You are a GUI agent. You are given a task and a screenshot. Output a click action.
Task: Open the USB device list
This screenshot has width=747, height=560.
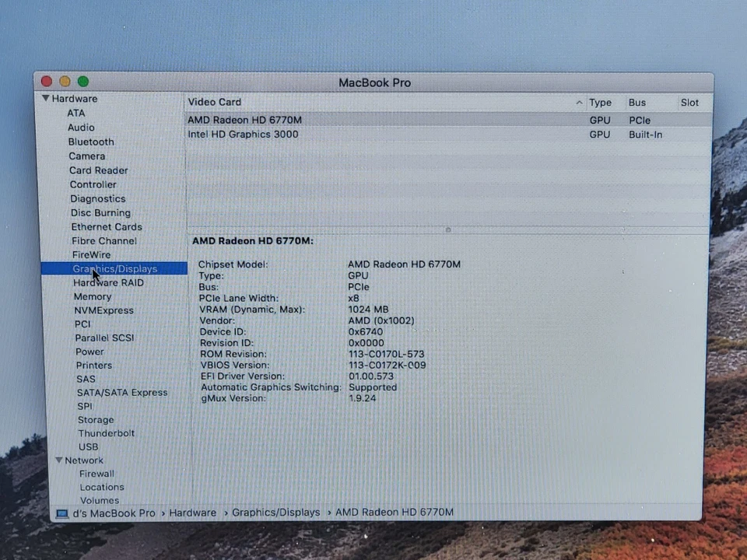coord(88,446)
